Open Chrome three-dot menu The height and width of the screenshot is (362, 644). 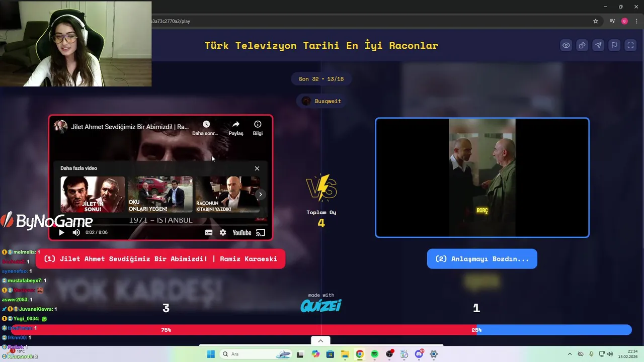point(636,21)
